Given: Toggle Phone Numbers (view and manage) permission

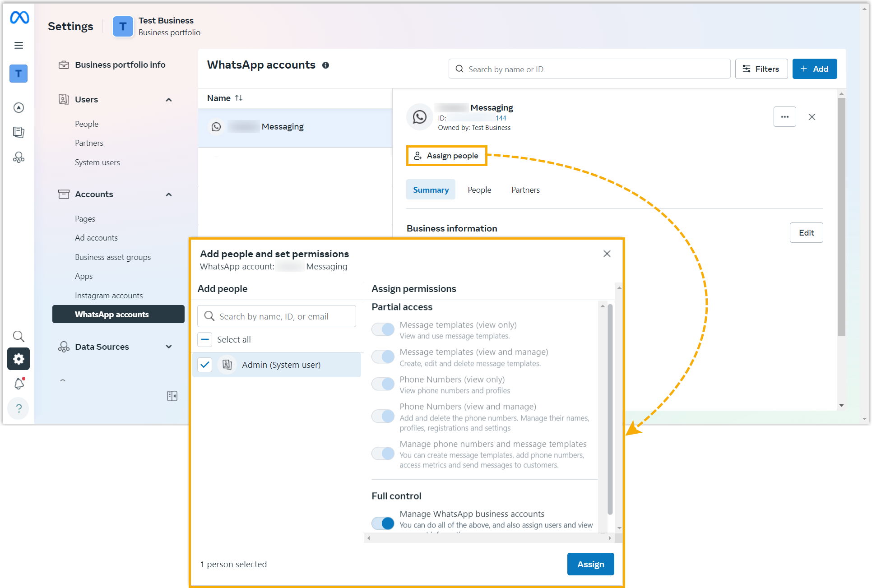Looking at the screenshot, I should [x=383, y=416].
